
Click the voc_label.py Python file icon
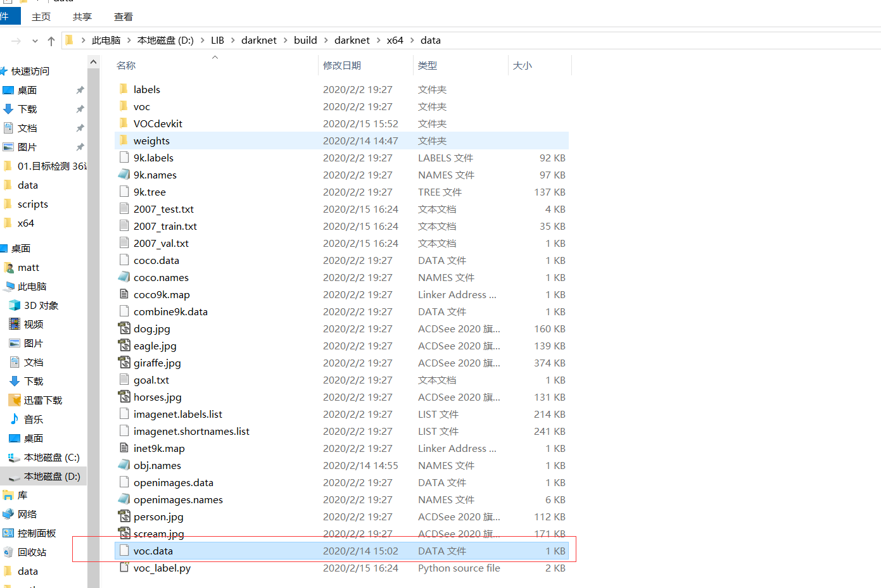pyautogui.click(x=124, y=568)
